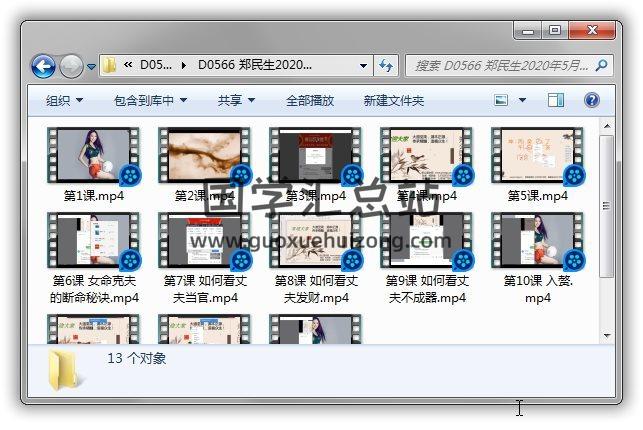
Task: Open the 共享 dropdown menu
Action: pos(236,101)
